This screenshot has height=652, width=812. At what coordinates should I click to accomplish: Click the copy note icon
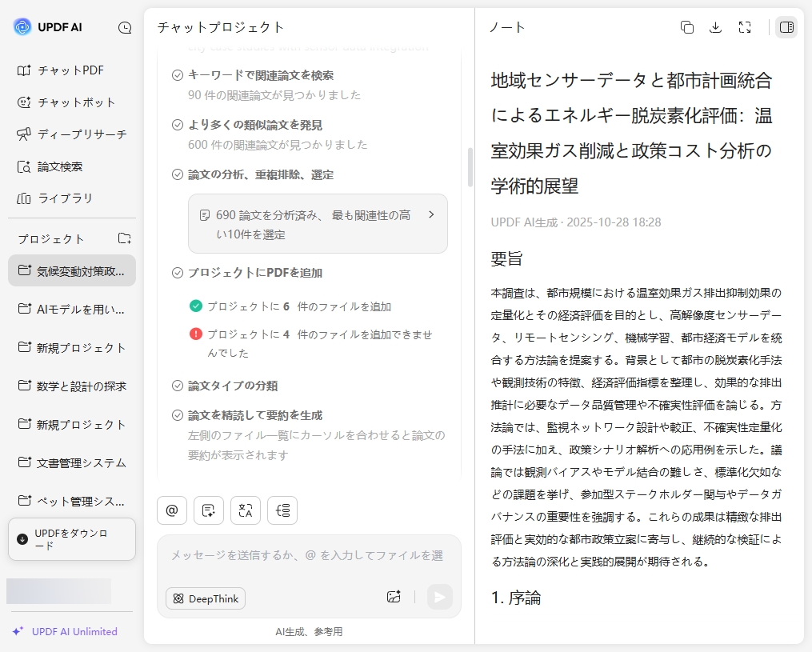686,27
